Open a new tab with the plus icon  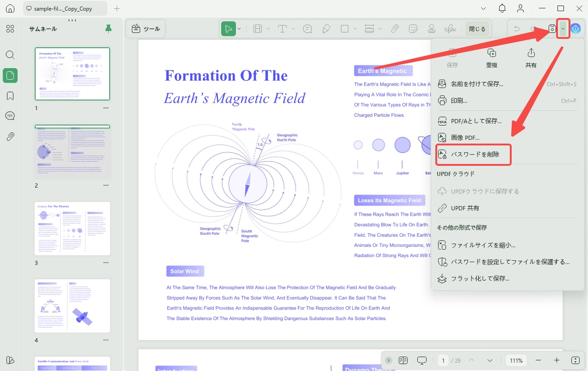(x=117, y=8)
